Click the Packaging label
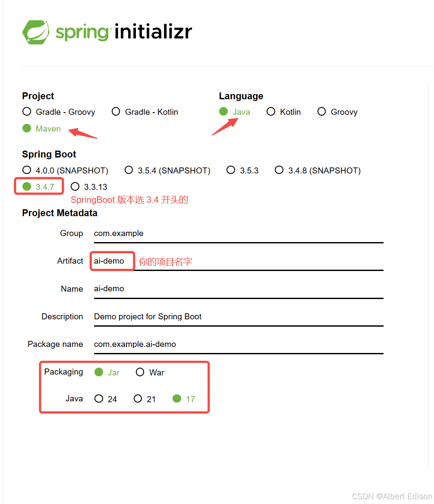 point(63,372)
